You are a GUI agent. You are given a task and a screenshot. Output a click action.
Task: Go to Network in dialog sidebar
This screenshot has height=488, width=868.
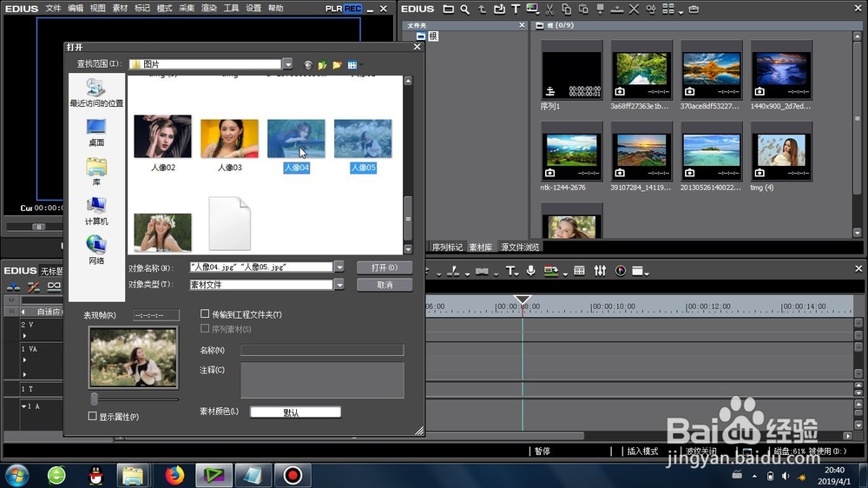coord(96,250)
